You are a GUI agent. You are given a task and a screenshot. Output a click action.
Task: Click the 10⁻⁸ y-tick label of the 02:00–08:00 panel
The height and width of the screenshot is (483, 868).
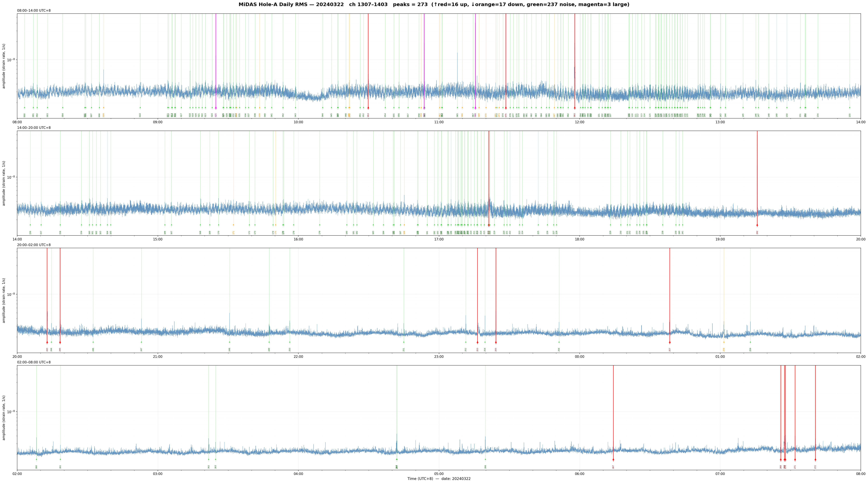(11, 412)
